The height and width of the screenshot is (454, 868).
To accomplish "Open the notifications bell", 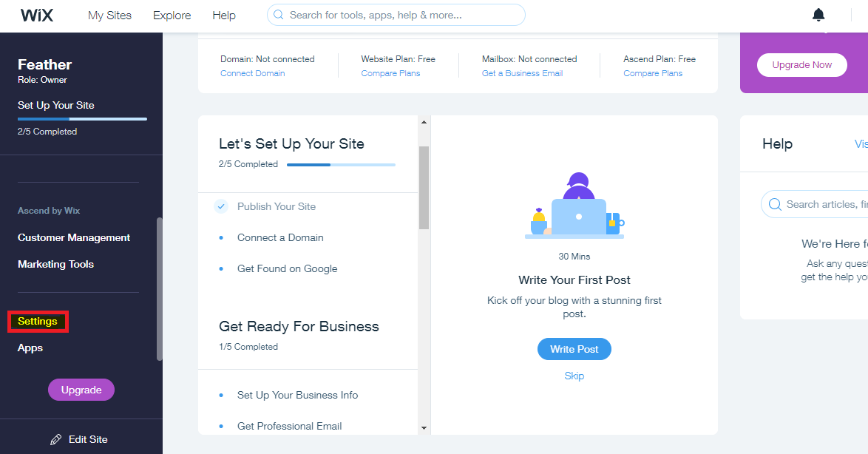I will (x=818, y=15).
